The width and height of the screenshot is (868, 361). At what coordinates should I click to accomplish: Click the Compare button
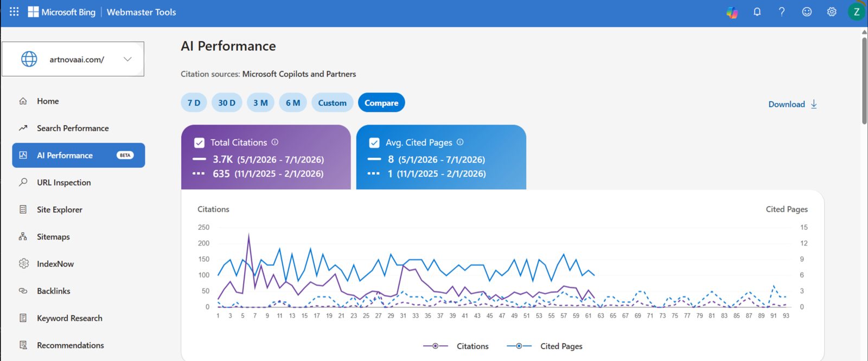[x=381, y=102]
